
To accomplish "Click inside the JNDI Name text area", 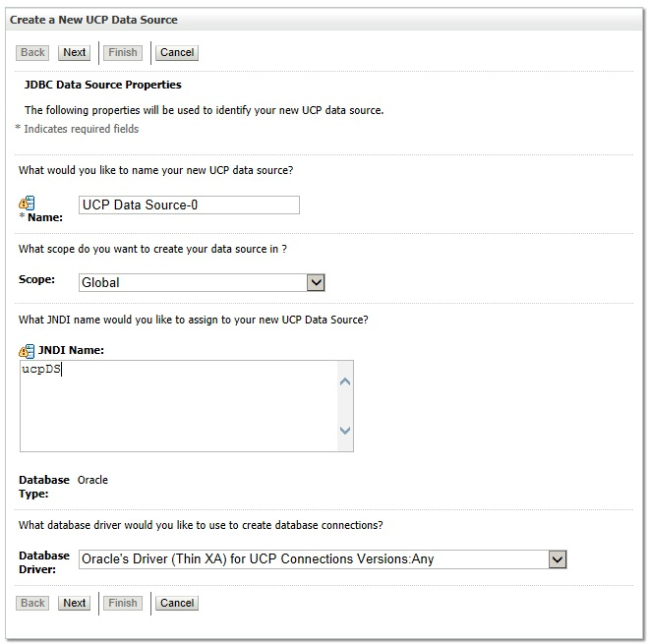I will [177, 405].
